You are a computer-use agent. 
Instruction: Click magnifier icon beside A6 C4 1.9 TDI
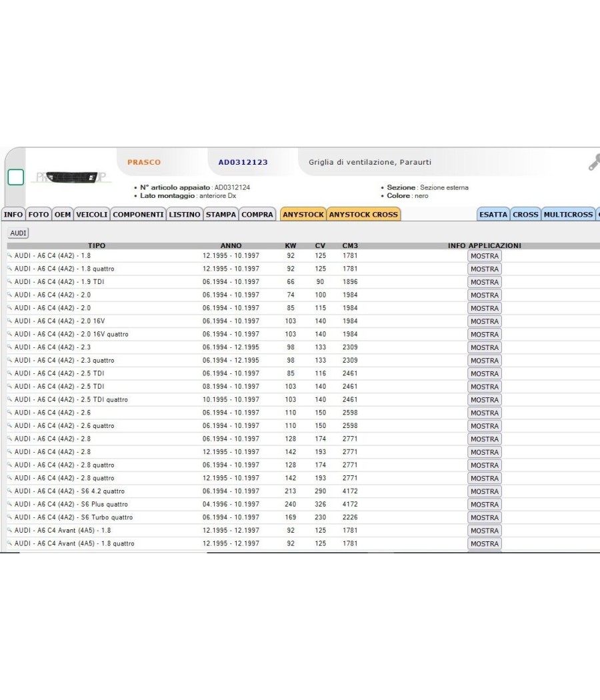click(x=9, y=281)
